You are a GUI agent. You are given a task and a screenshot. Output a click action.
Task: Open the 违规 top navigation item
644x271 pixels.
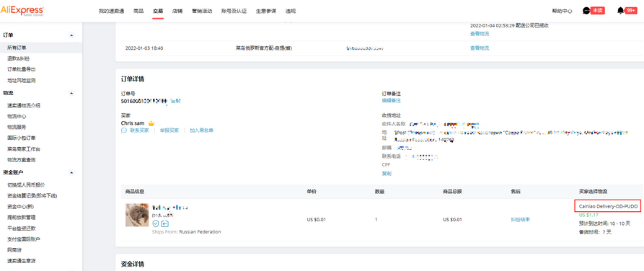coord(291,11)
